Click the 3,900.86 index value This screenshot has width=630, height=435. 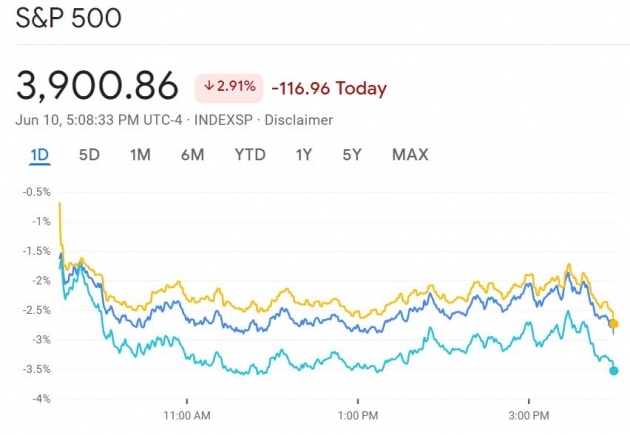[x=97, y=87]
